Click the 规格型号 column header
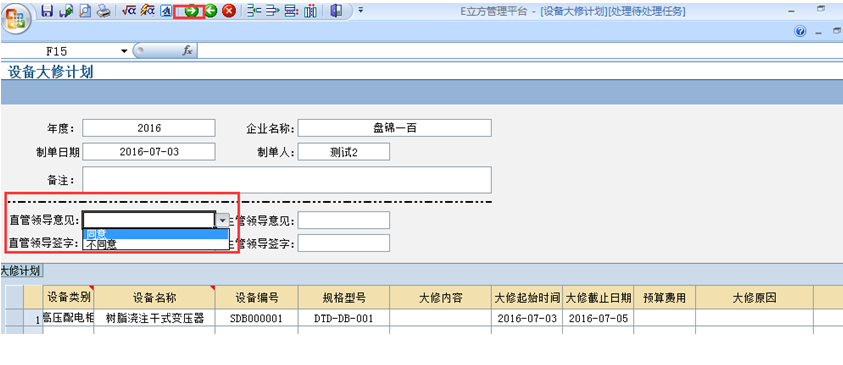Screen dimensions: 843x365 pos(344,298)
